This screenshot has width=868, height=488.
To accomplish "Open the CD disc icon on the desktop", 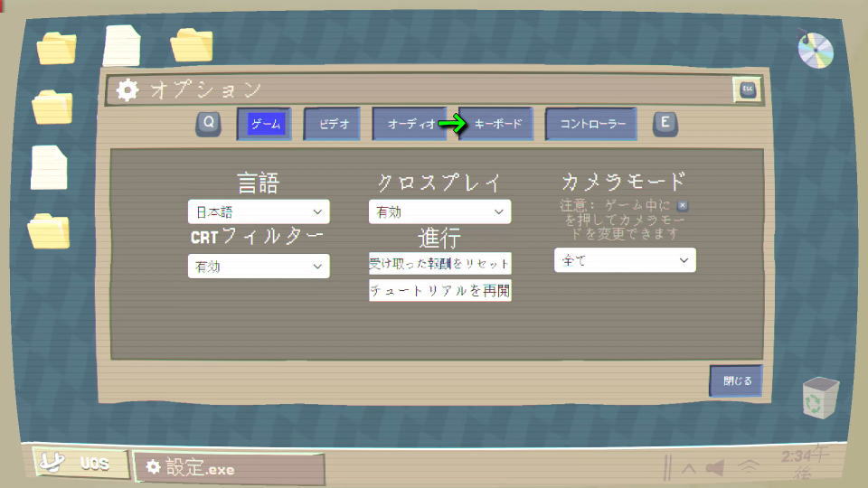I will pos(816,49).
